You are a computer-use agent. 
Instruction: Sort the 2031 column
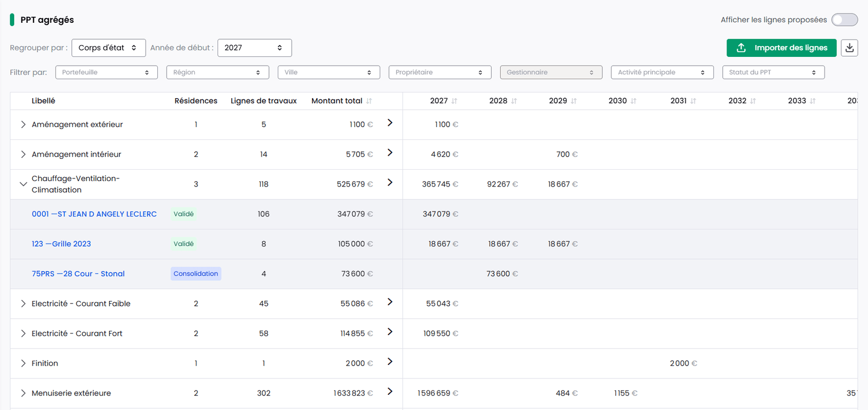pos(693,101)
